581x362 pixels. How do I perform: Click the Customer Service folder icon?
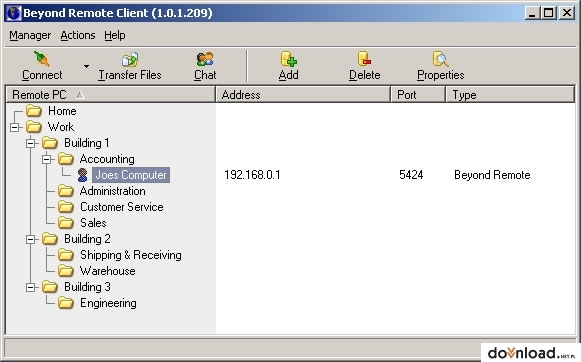click(x=66, y=207)
